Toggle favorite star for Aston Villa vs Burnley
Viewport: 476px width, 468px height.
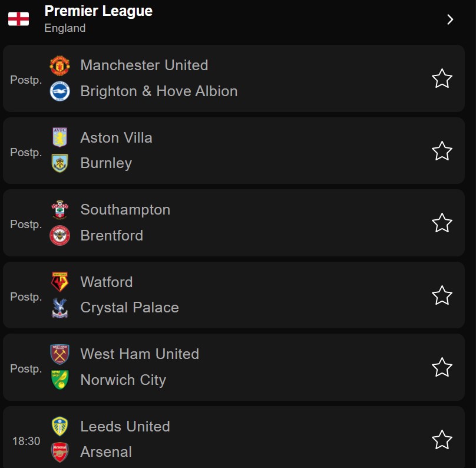click(x=442, y=151)
